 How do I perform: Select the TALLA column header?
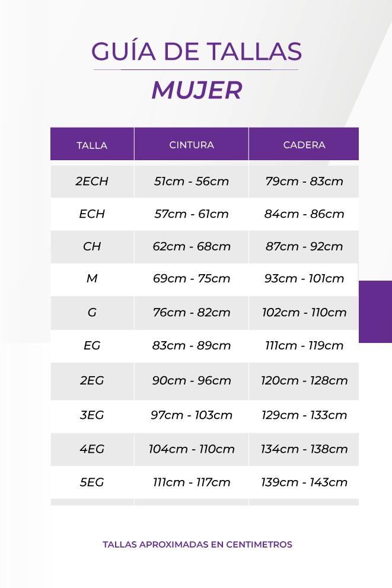[x=92, y=145]
